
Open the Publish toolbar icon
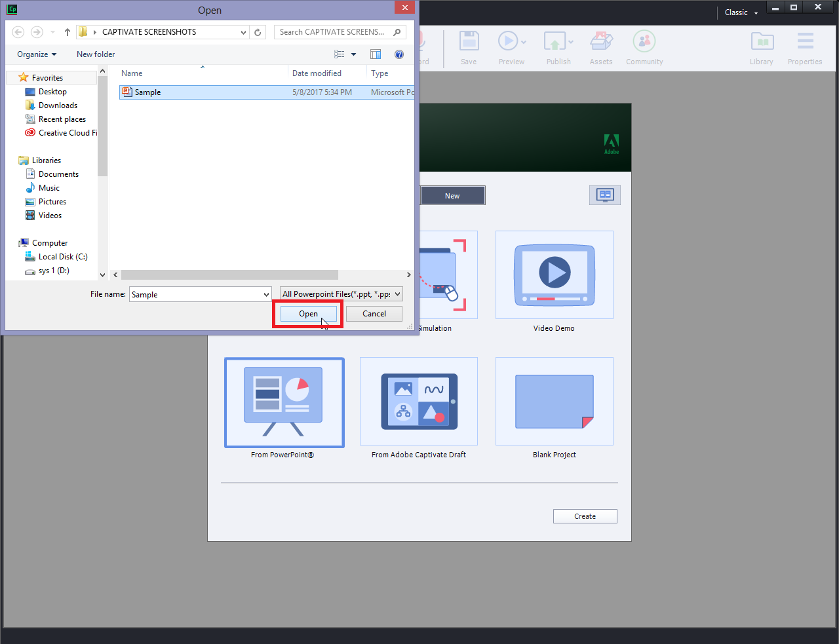pyautogui.click(x=555, y=41)
